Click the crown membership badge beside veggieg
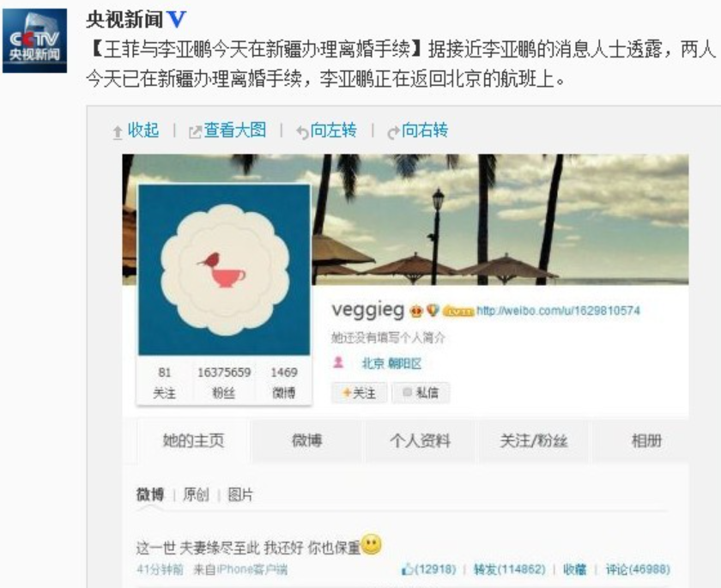This screenshot has width=721, height=588. [416, 311]
